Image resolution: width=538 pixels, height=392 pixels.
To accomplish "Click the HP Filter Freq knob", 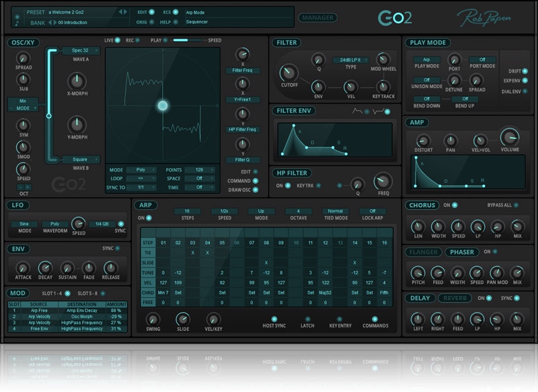I will coord(383,180).
